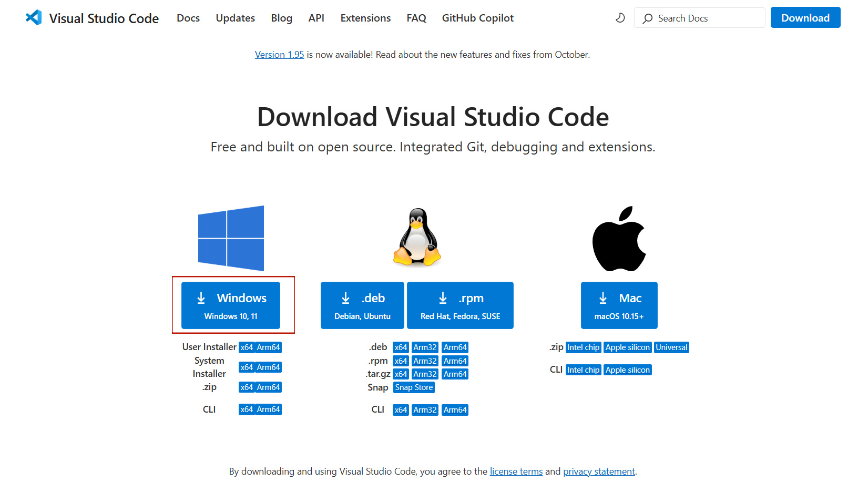Image resolution: width=868 pixels, height=482 pixels.
Task: Download the Mac macOS 10.15+ build
Action: coord(619,305)
